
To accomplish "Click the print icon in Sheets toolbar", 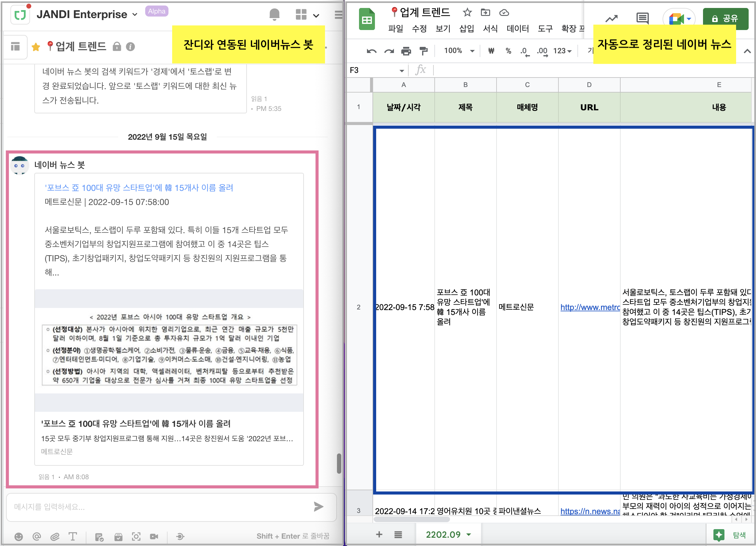I will click(x=406, y=51).
